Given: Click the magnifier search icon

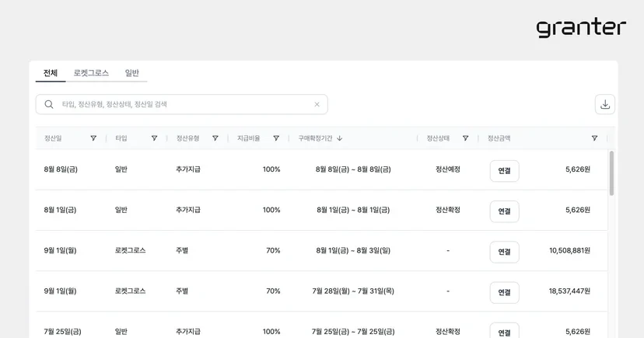Looking at the screenshot, I should point(49,104).
